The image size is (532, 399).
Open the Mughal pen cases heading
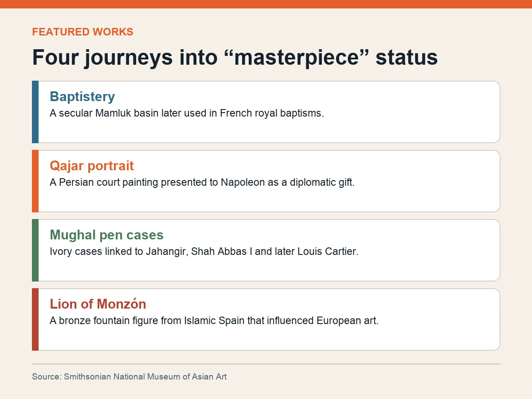pos(106,235)
